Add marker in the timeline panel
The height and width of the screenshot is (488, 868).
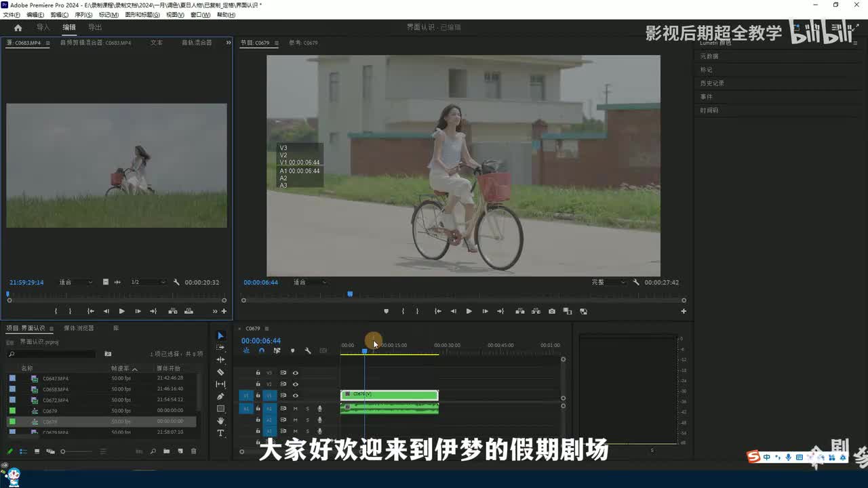[292, 350]
